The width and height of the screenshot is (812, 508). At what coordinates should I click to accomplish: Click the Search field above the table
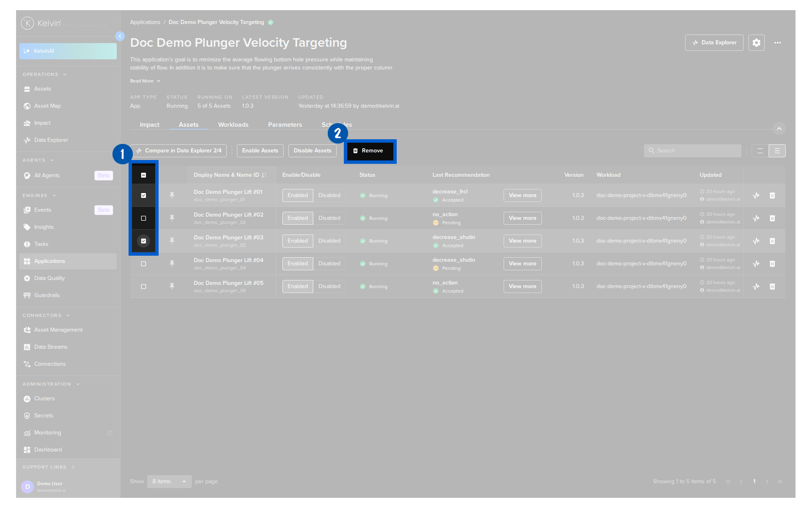click(692, 151)
